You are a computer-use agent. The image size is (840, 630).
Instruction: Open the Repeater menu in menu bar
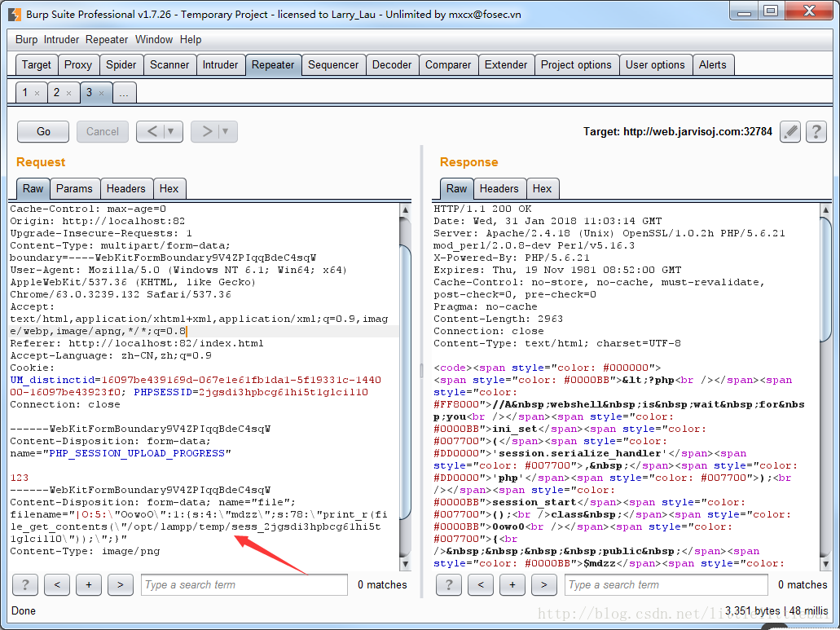coord(107,40)
